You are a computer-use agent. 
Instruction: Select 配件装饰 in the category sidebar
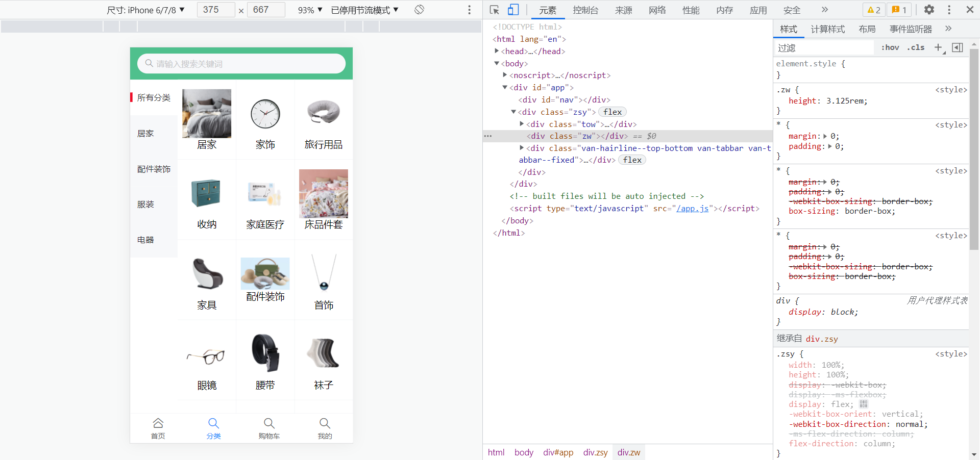coord(154,169)
